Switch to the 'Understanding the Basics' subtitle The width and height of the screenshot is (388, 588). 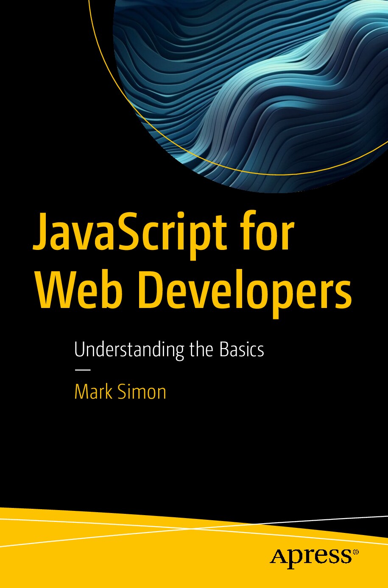click(170, 350)
